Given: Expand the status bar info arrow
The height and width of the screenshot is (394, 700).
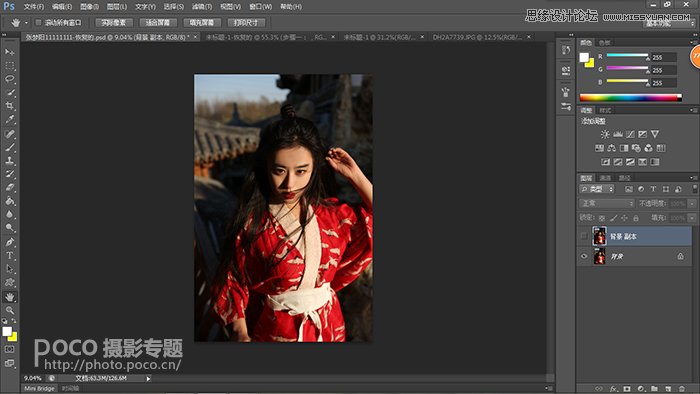Looking at the screenshot, I should [x=148, y=378].
